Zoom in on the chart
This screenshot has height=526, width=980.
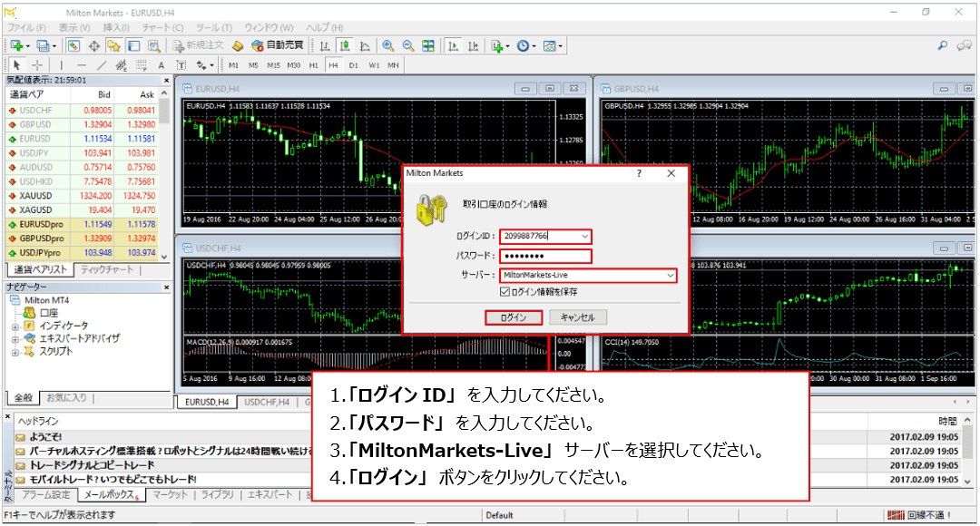pos(388,45)
